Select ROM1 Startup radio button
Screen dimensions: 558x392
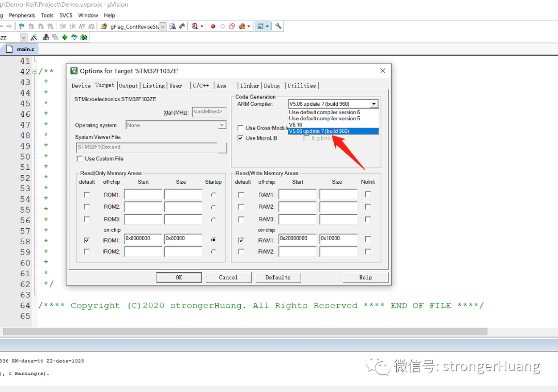[x=213, y=195]
